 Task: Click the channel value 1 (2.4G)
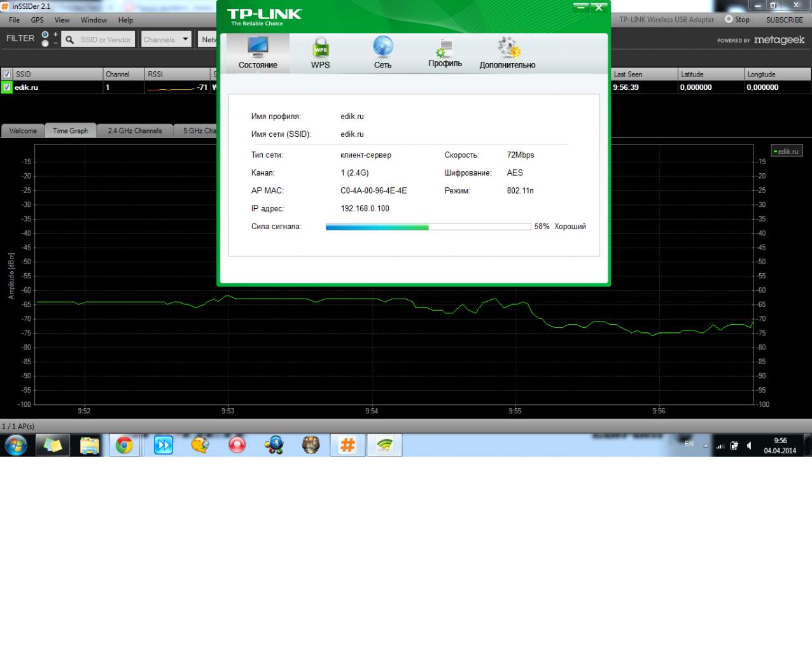coord(354,173)
